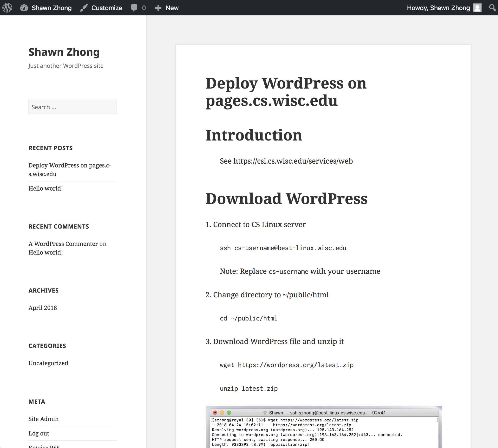Click the Shawn Zhong site title heading
This screenshot has height=448, width=498.
[x=64, y=52]
